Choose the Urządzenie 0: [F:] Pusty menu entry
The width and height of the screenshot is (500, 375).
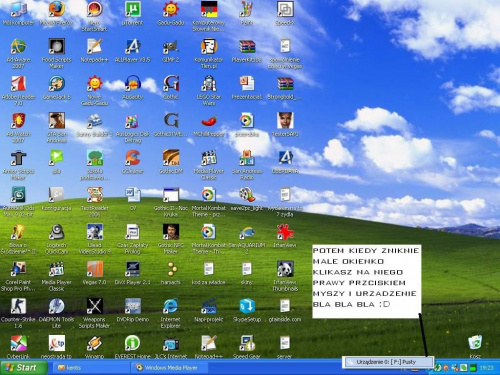pyautogui.click(x=388, y=362)
